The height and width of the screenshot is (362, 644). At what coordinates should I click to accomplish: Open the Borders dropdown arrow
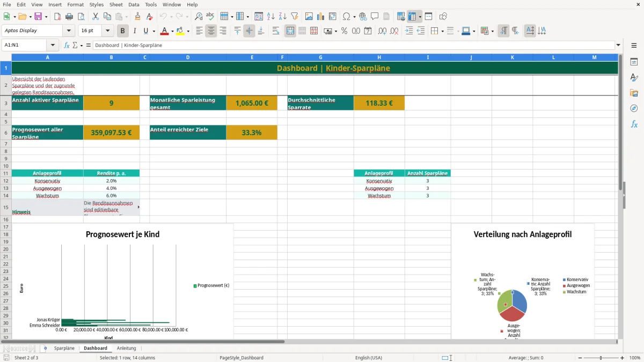coord(444,31)
